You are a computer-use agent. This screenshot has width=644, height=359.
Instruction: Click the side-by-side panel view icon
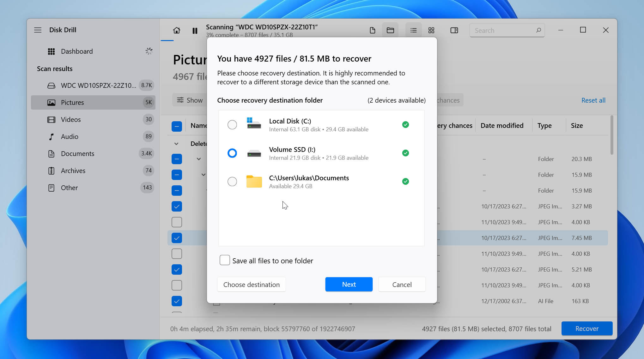(x=454, y=30)
